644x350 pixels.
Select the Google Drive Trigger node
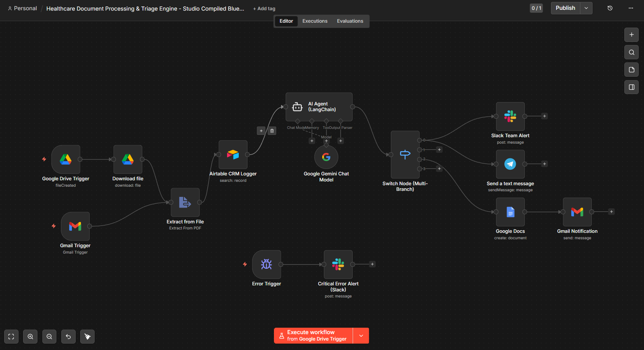(66, 160)
